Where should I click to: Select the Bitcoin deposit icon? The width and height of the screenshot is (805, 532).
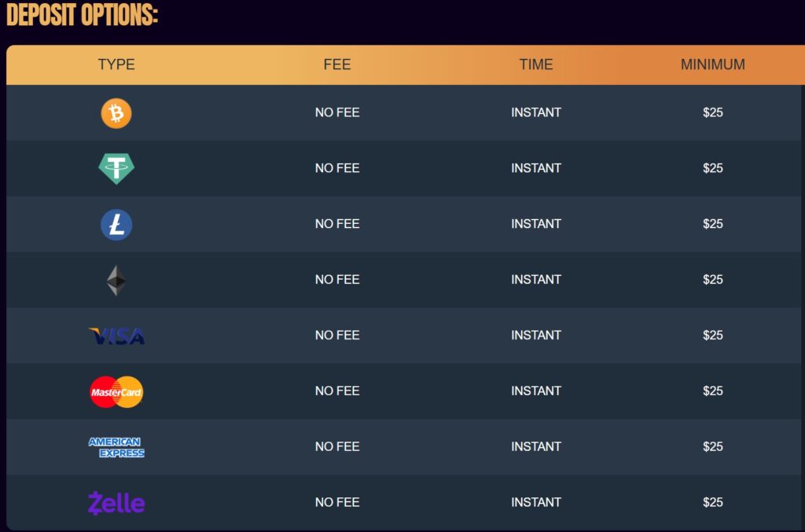116,113
